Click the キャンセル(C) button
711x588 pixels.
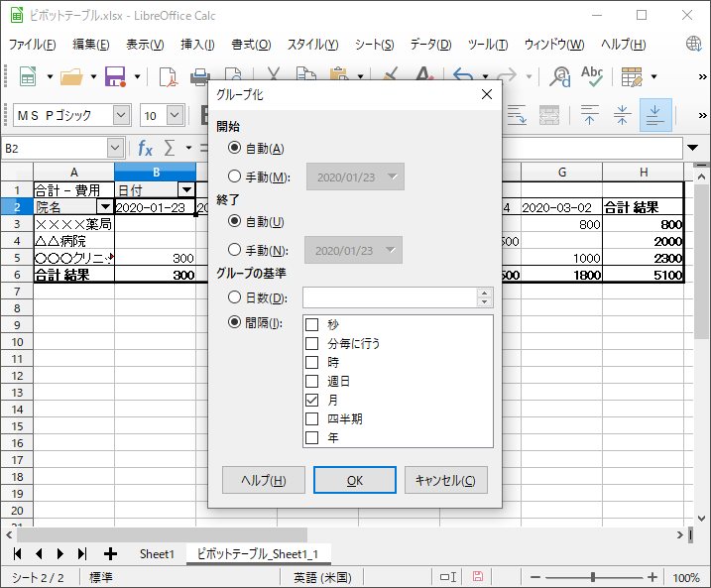pos(445,480)
